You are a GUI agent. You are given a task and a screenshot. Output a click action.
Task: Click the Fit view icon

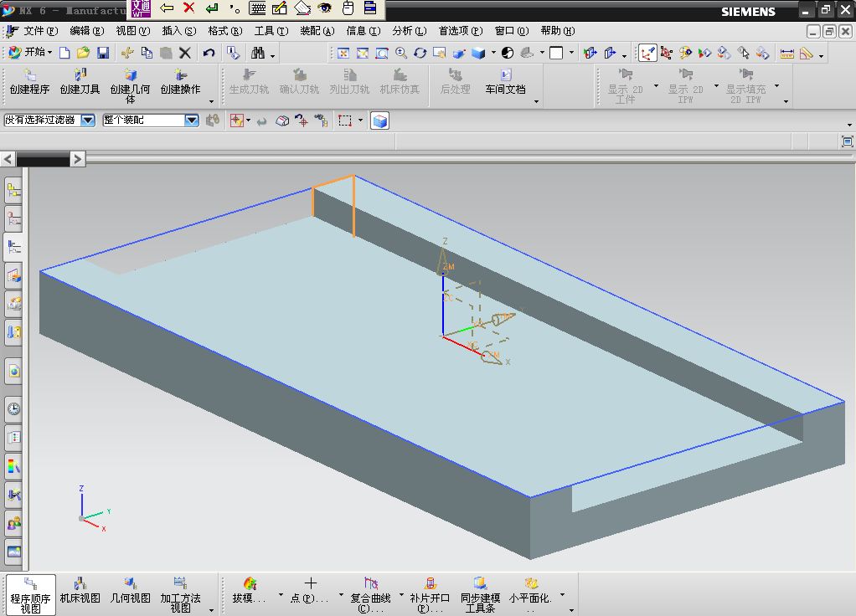tap(343, 53)
